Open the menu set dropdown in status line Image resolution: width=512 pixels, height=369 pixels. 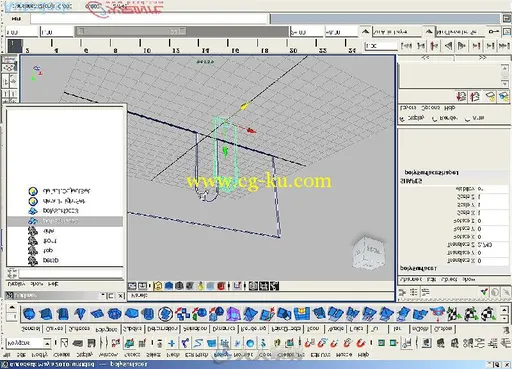(48, 343)
